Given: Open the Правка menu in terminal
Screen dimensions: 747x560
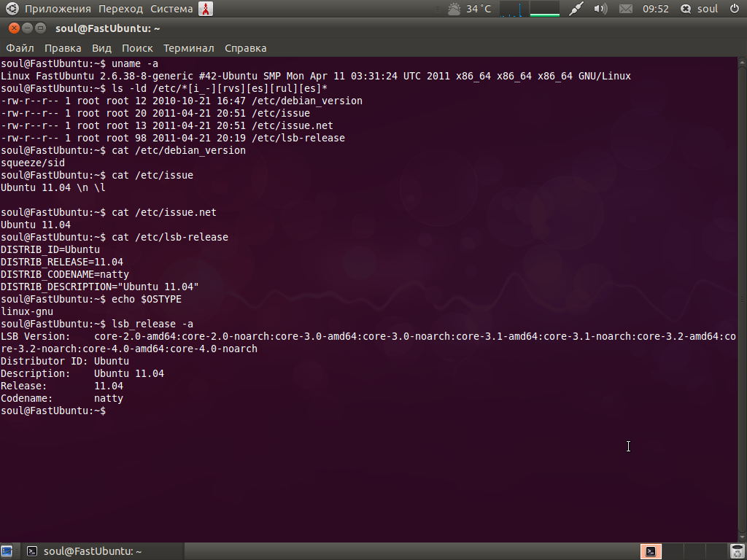Looking at the screenshot, I should coord(63,48).
